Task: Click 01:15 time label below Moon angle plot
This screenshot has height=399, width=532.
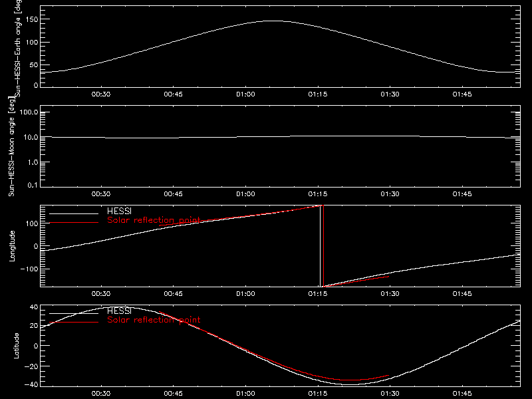Action: [x=318, y=194]
